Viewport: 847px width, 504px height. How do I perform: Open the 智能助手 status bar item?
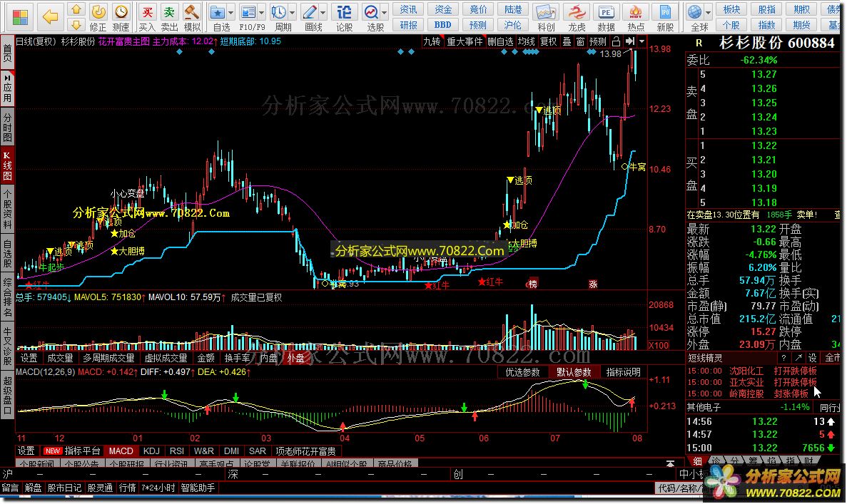tap(198, 488)
